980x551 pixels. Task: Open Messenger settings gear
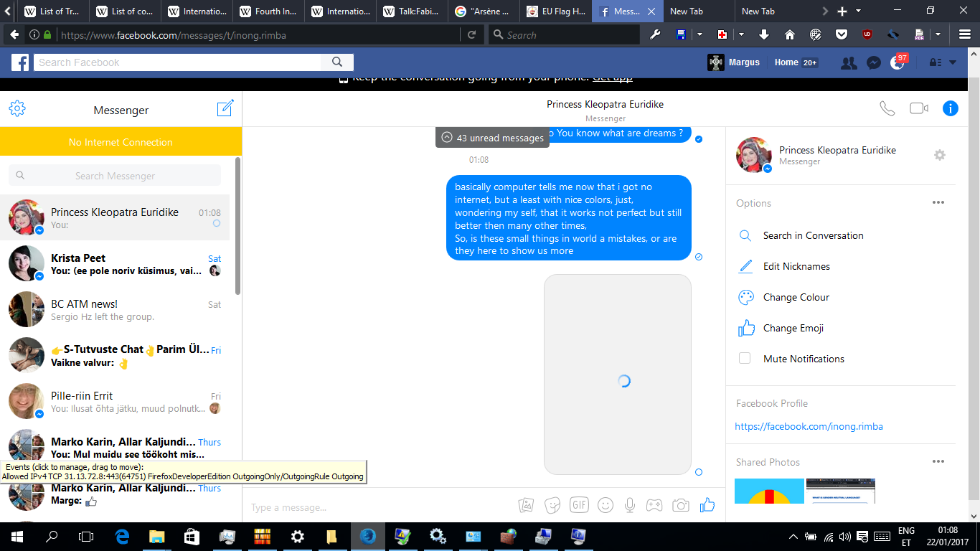coord(17,109)
